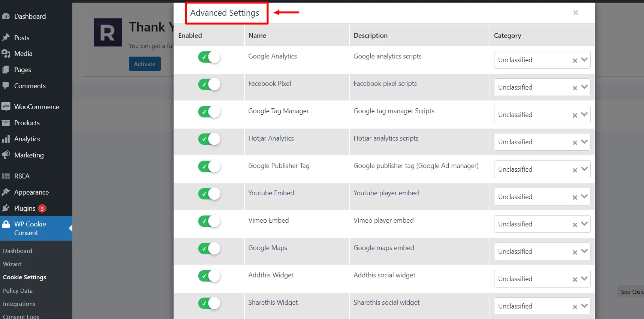Image resolution: width=644 pixels, height=319 pixels.
Task: Open the Policy Data submenu item
Action: (18, 291)
